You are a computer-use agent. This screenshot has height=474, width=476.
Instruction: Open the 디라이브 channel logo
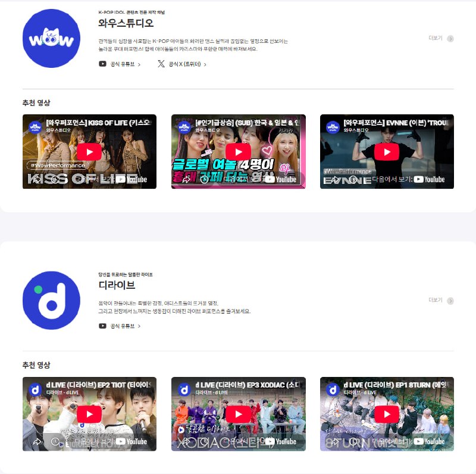[51, 300]
